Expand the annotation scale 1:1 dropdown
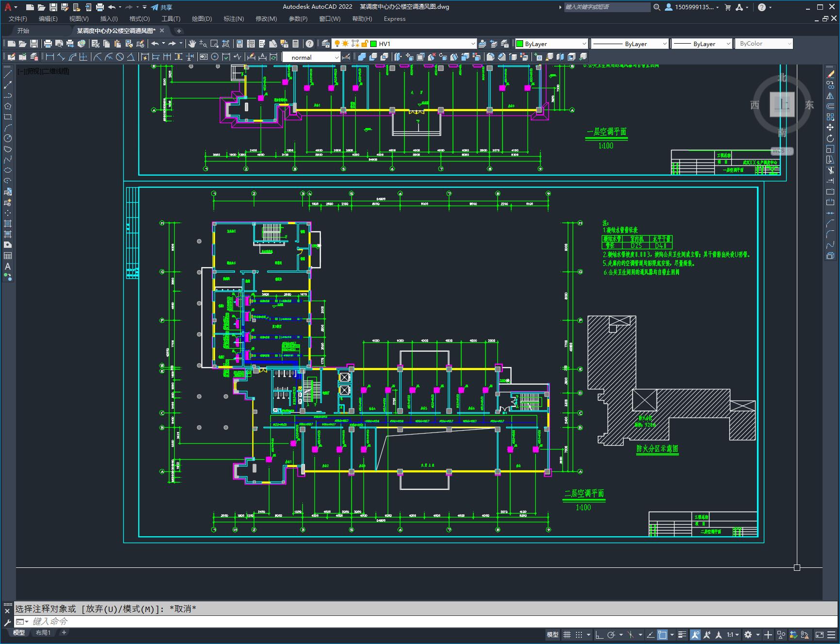The height and width of the screenshot is (644, 840). pyautogui.click(x=733, y=634)
